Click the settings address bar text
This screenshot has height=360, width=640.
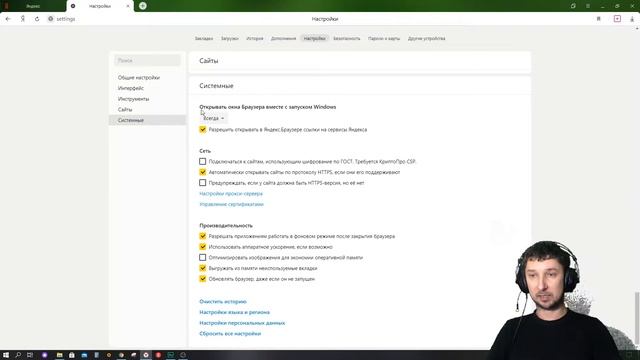tap(66, 19)
